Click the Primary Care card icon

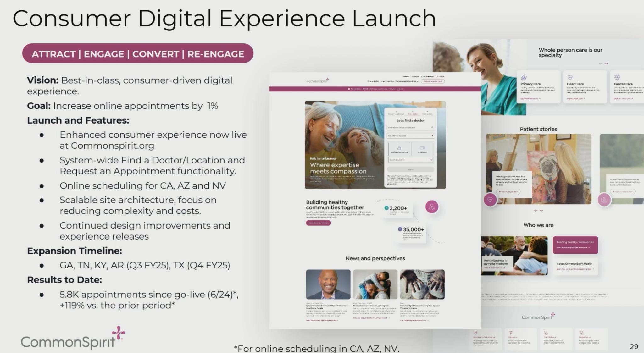(524, 78)
